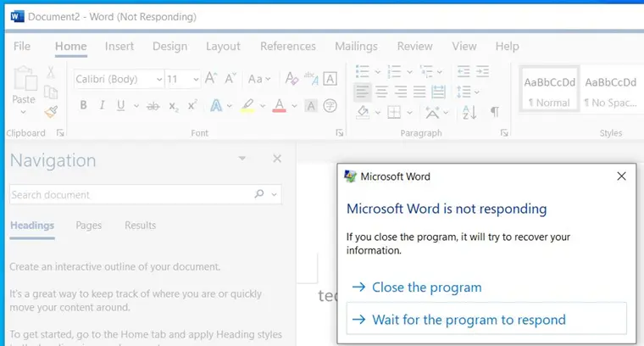Expand search options arrow in Navigation
The image size is (644, 346).
(x=274, y=194)
